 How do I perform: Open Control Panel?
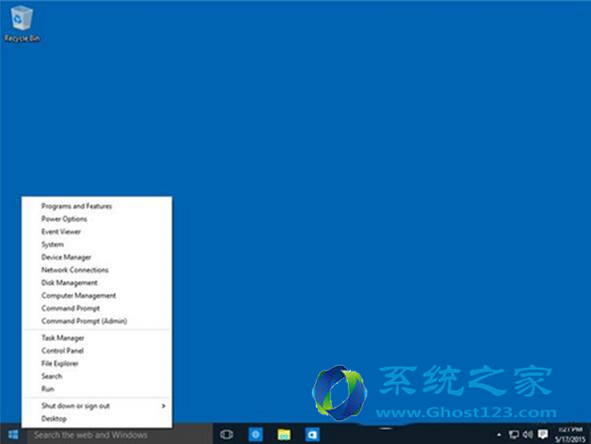(x=97, y=351)
